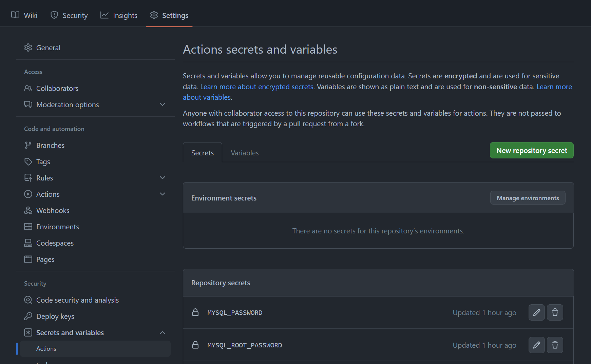Open Actions item under Code and automation
This screenshot has width=591, height=364.
pos(95,194)
